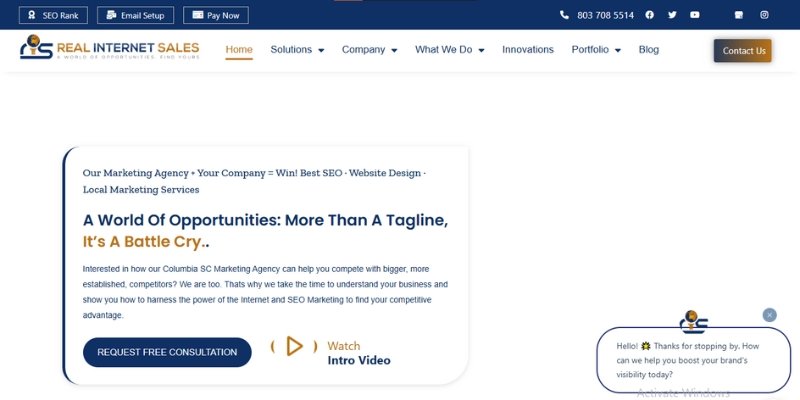Click the phone handset icon

click(564, 15)
